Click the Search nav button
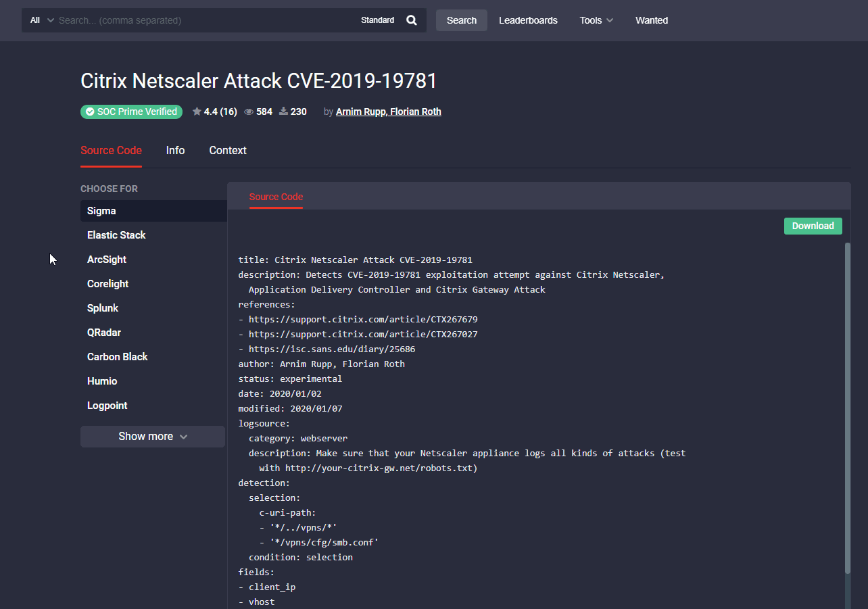The image size is (868, 609). pos(462,20)
